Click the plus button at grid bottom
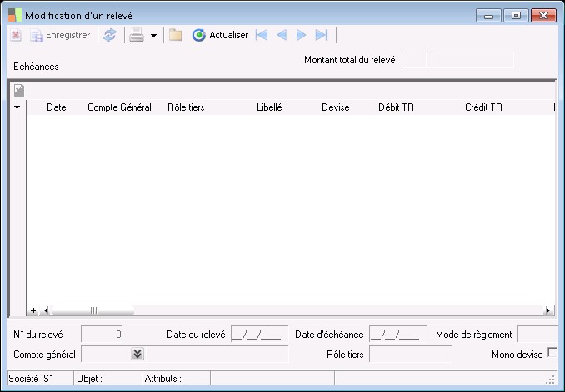 point(33,310)
